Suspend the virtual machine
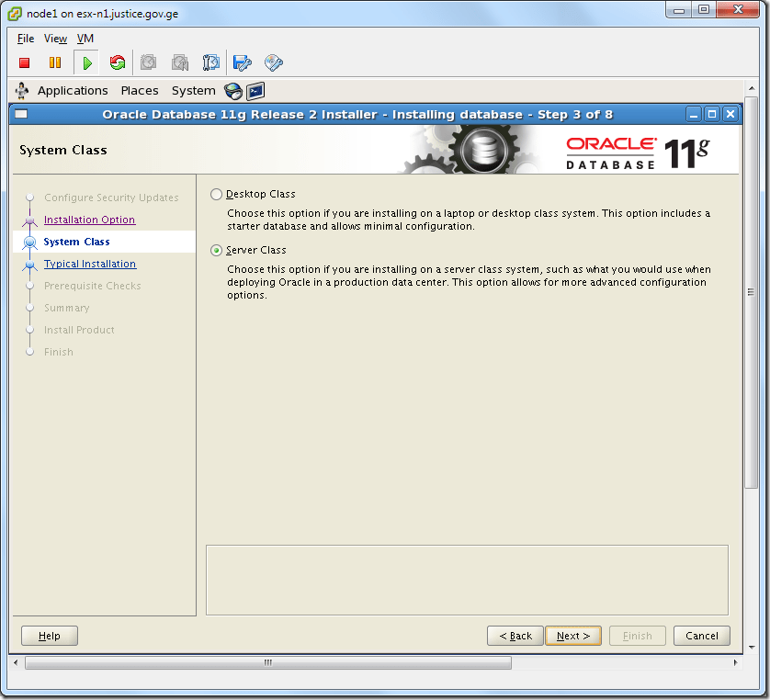The width and height of the screenshot is (770, 700). click(56, 62)
